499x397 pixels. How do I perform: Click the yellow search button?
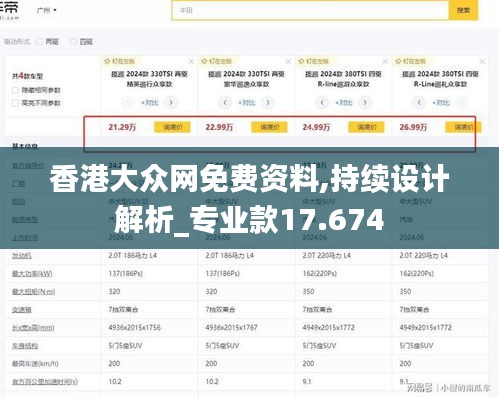click(463, 10)
